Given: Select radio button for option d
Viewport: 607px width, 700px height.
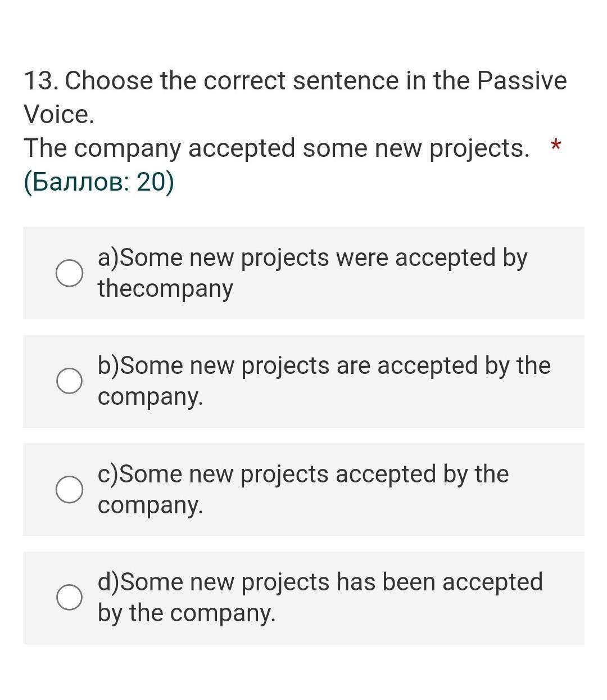Looking at the screenshot, I should pos(70,597).
